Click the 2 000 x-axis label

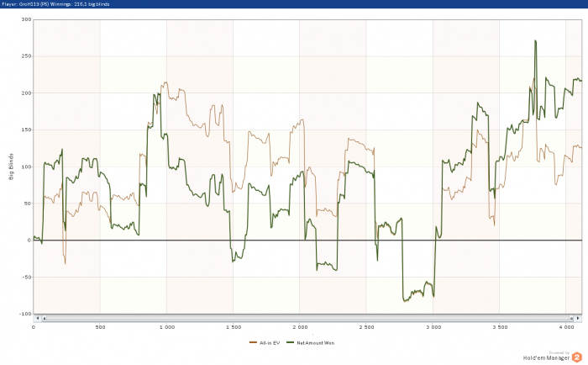point(300,327)
